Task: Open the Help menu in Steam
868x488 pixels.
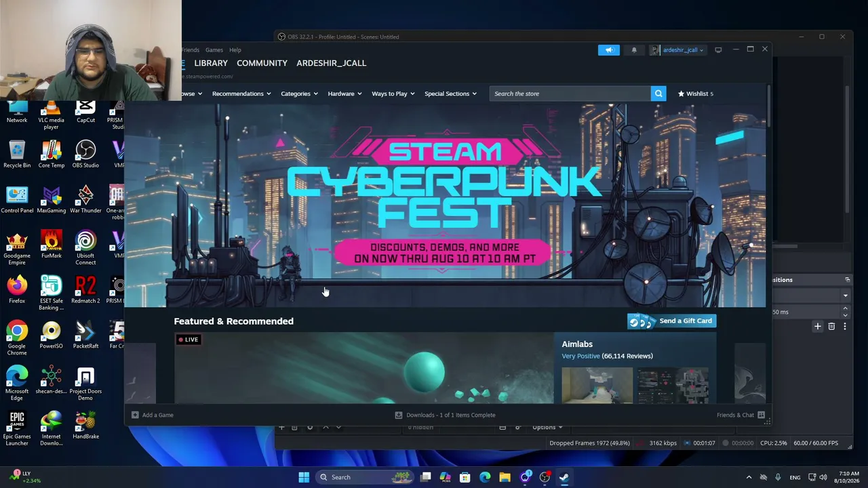Action: [235, 50]
